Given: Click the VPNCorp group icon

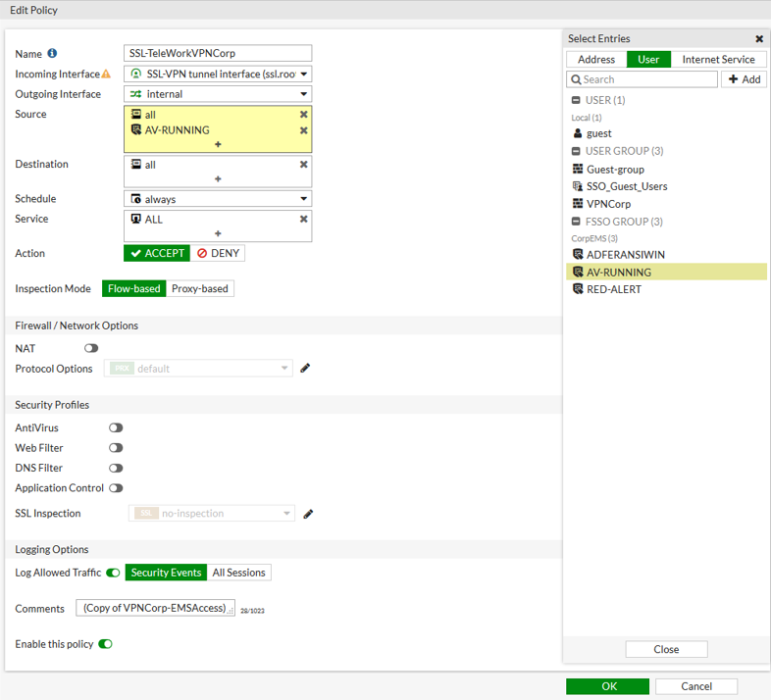Looking at the screenshot, I should [578, 203].
